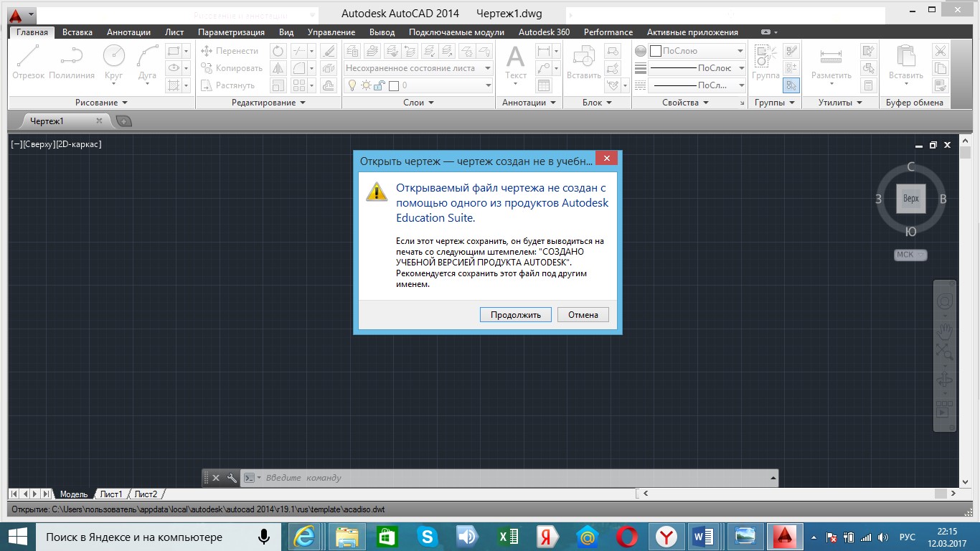The image size is (980, 551).
Task: Click the horizontal scrollbar under the drawing
Action: click(798, 494)
